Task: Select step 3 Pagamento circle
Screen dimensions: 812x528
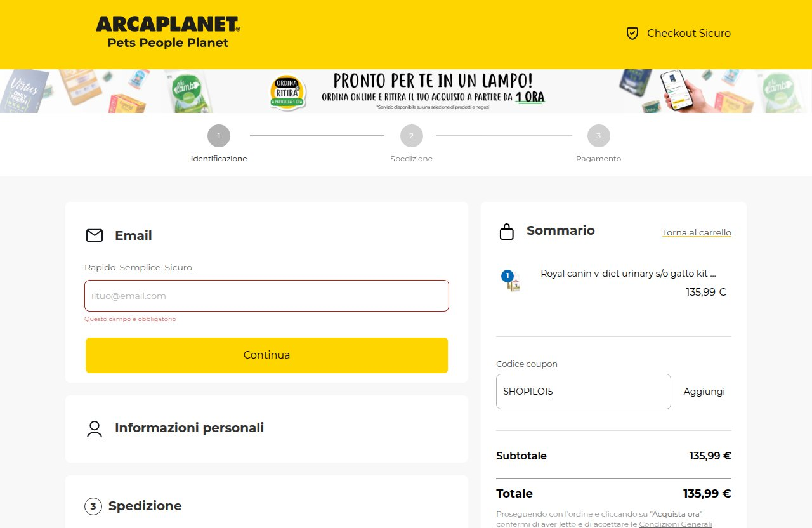Action: (x=599, y=136)
